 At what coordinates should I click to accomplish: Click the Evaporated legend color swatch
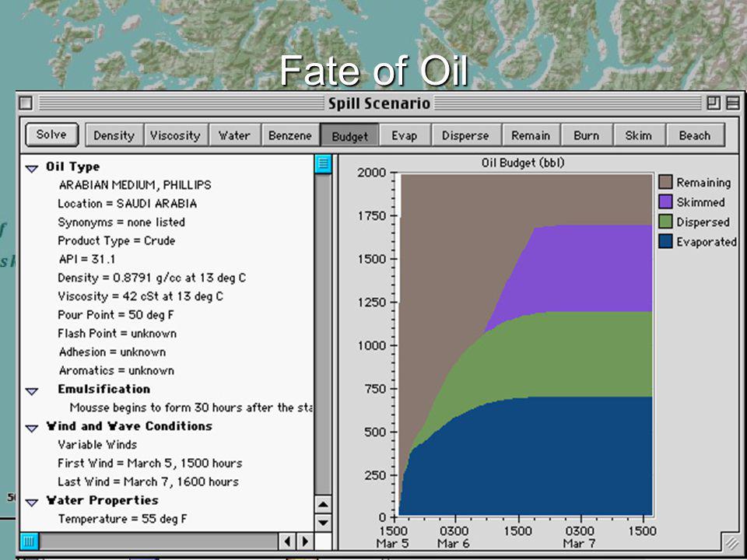[665, 241]
